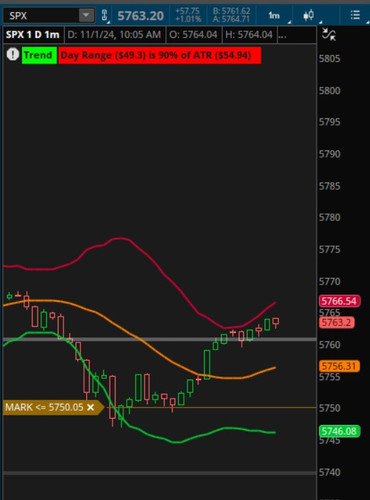Click the ellipsis after the high value

[x=282, y=36]
